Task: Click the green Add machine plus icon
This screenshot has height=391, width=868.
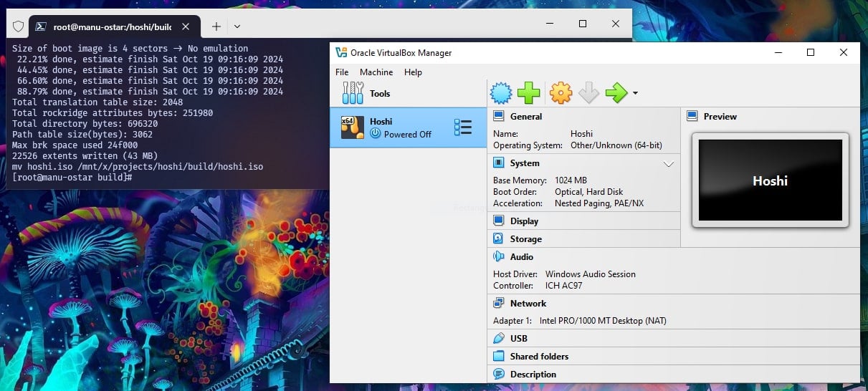Action: coord(529,92)
